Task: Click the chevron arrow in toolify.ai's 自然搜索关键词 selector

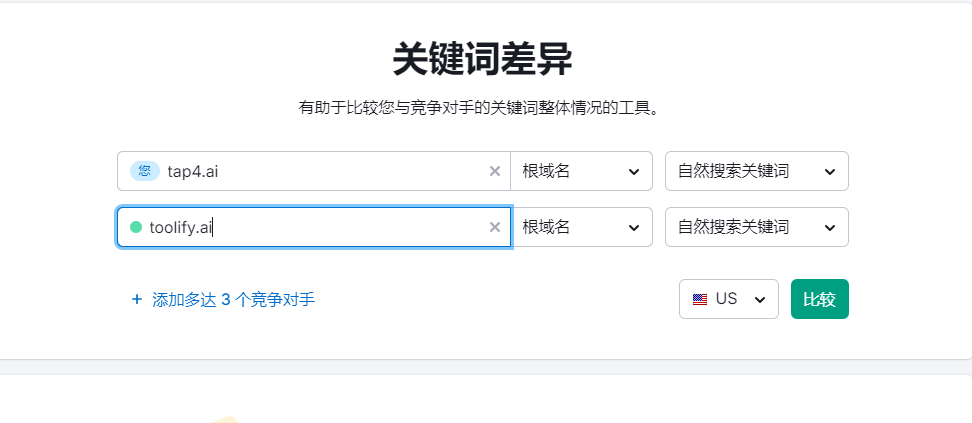Action: coord(829,227)
